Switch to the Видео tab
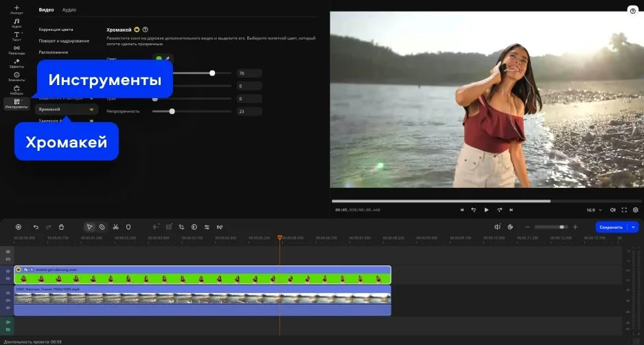Screen dimensions: 644x345 coord(47,10)
